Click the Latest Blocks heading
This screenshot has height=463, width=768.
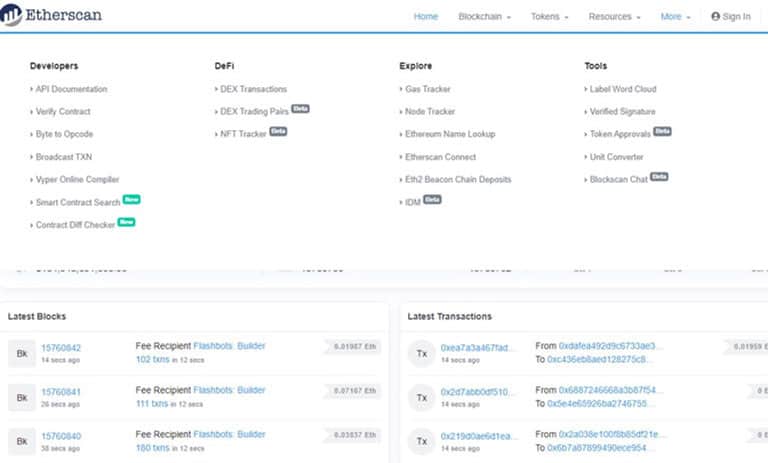37,317
